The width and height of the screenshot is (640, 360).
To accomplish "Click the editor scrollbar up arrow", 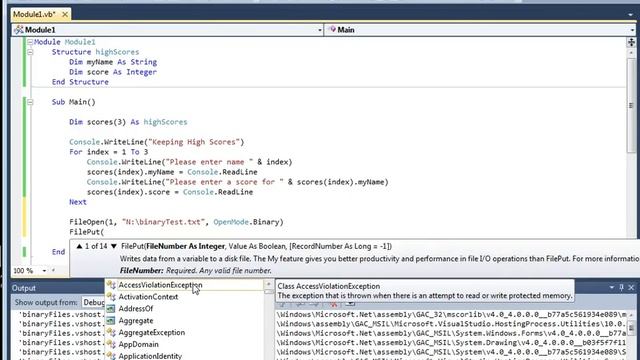I will pos(631,53).
